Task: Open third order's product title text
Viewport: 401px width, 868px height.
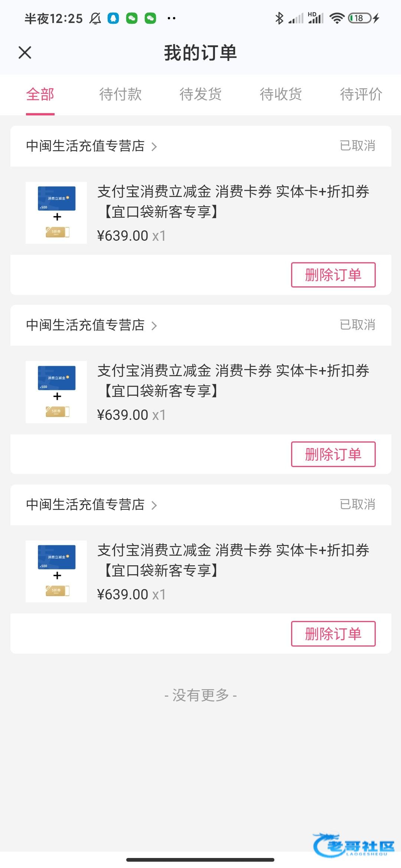Action: [233, 560]
